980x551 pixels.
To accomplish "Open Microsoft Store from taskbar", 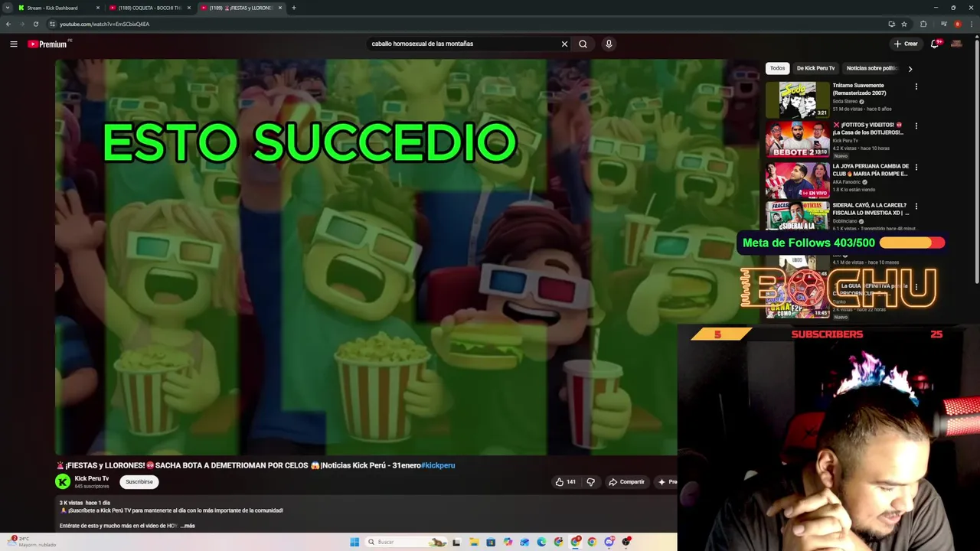I will click(491, 542).
